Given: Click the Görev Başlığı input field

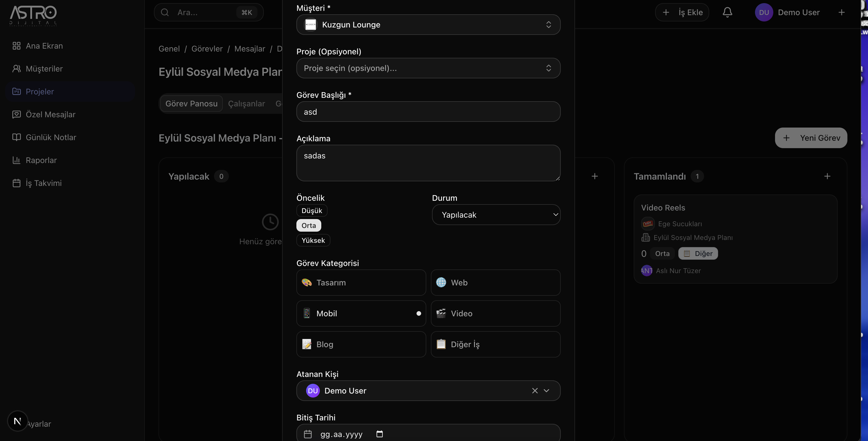Looking at the screenshot, I should tap(428, 112).
